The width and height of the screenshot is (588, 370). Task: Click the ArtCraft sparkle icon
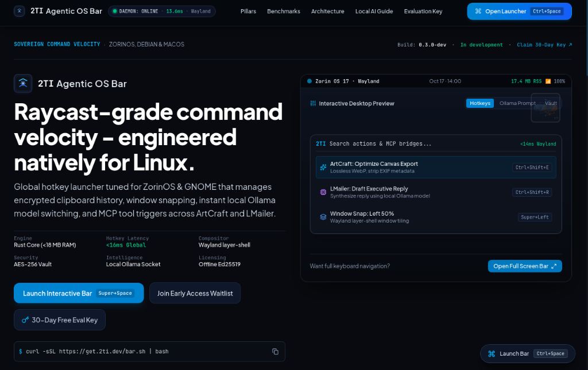[x=323, y=167]
